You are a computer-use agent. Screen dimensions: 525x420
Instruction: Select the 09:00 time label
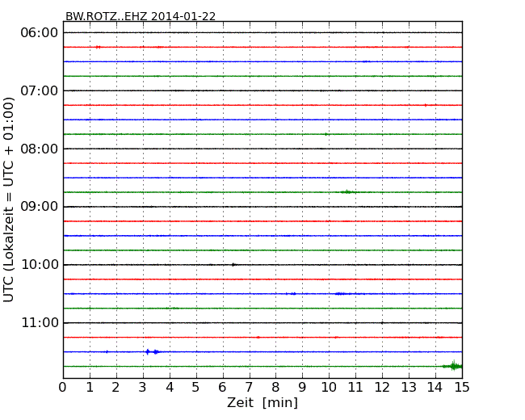(40, 207)
